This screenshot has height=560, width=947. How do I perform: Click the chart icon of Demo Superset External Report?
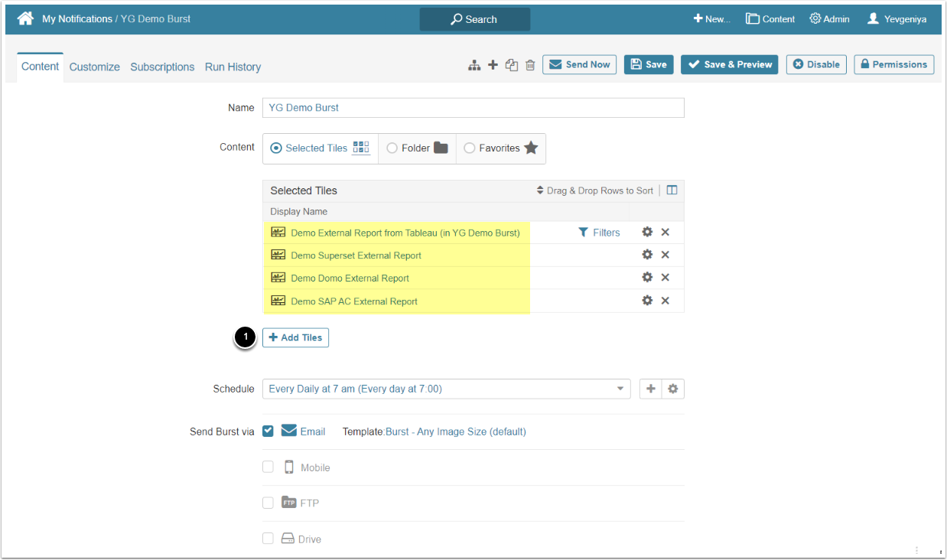[278, 255]
